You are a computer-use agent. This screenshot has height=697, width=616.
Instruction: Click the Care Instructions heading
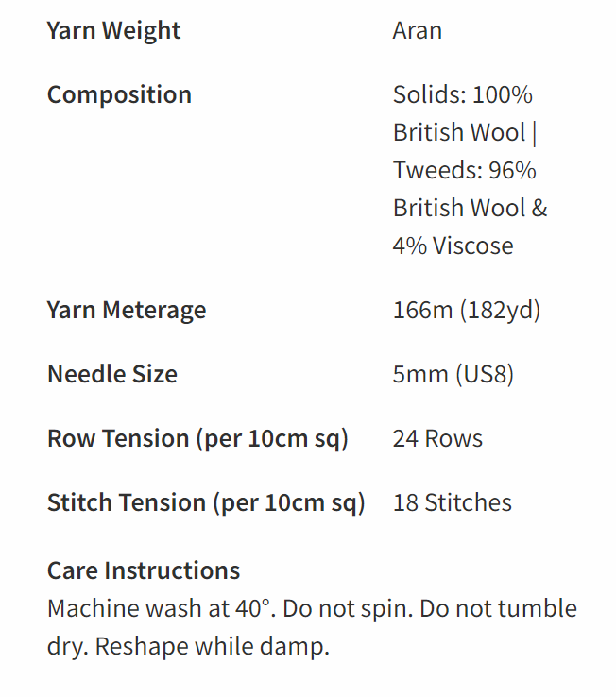coord(144,570)
